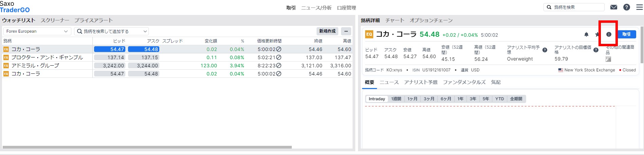This screenshot has width=644, height=155.
Task: Select 6ヶ月 chart range
Action: tap(446, 99)
